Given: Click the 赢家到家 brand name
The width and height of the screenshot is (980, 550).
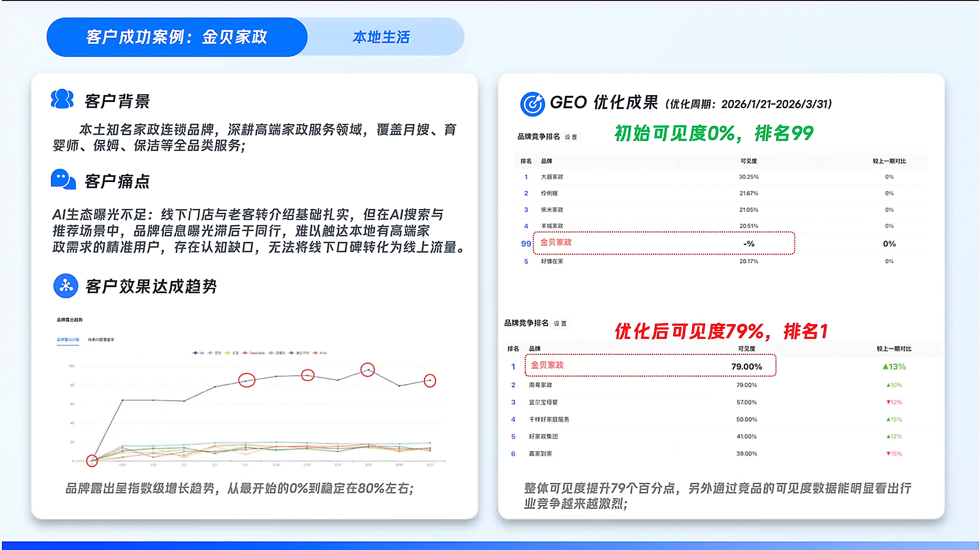Looking at the screenshot, I should [540, 454].
